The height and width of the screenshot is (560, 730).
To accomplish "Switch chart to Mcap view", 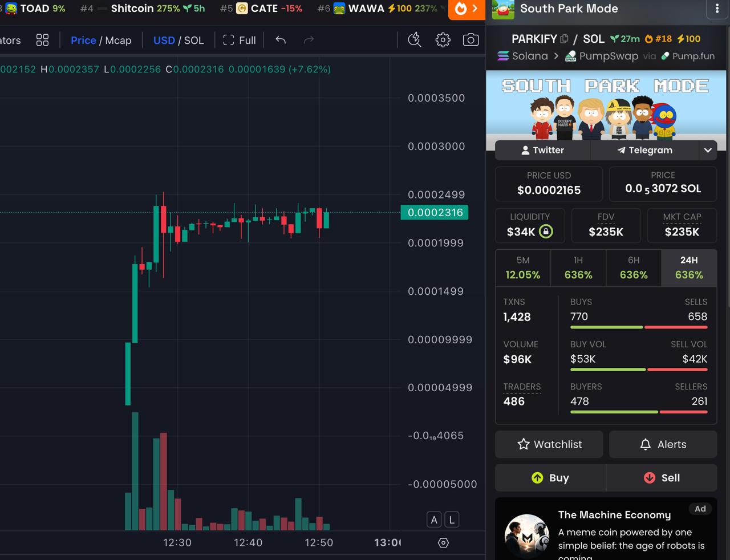I will [x=118, y=40].
